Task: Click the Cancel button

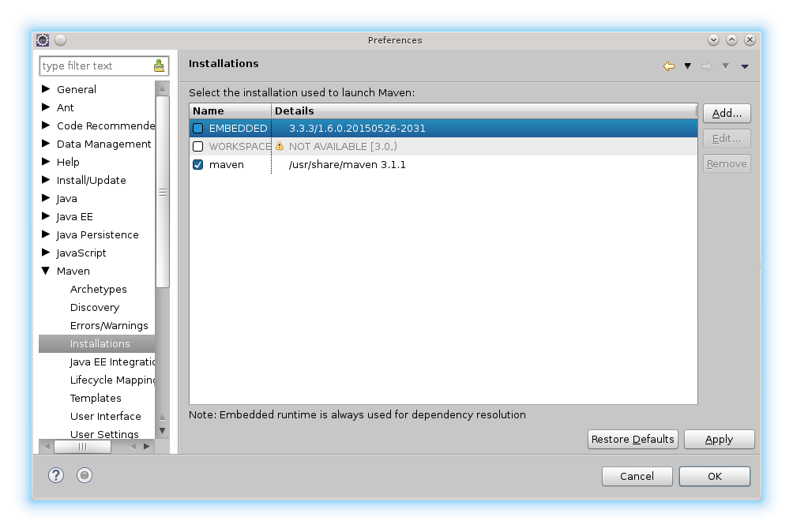Action: point(637,476)
